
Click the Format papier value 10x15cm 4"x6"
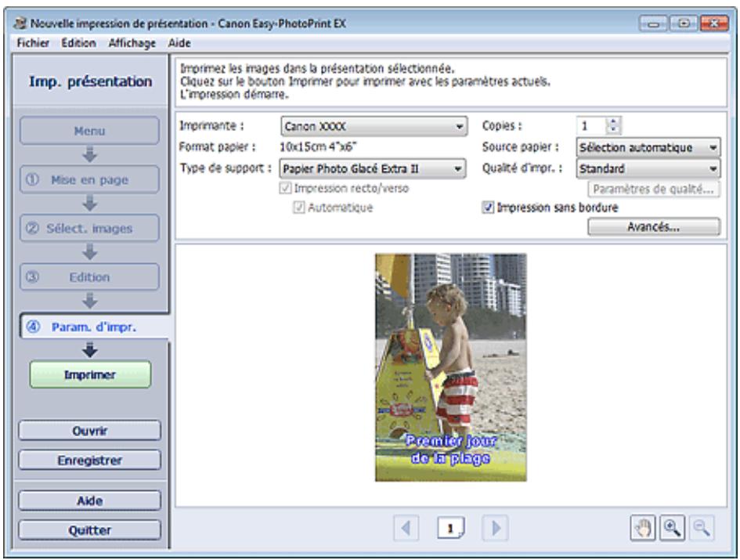318,146
